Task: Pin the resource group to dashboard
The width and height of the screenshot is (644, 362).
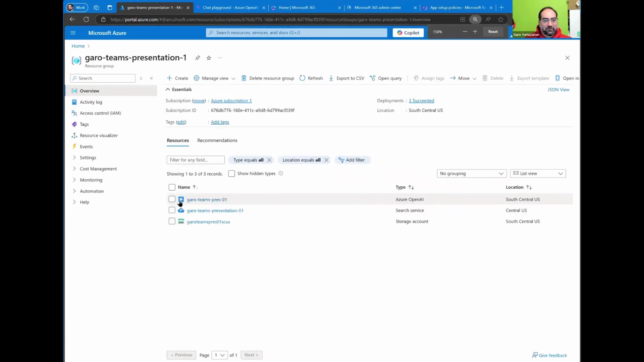Action: (198, 58)
